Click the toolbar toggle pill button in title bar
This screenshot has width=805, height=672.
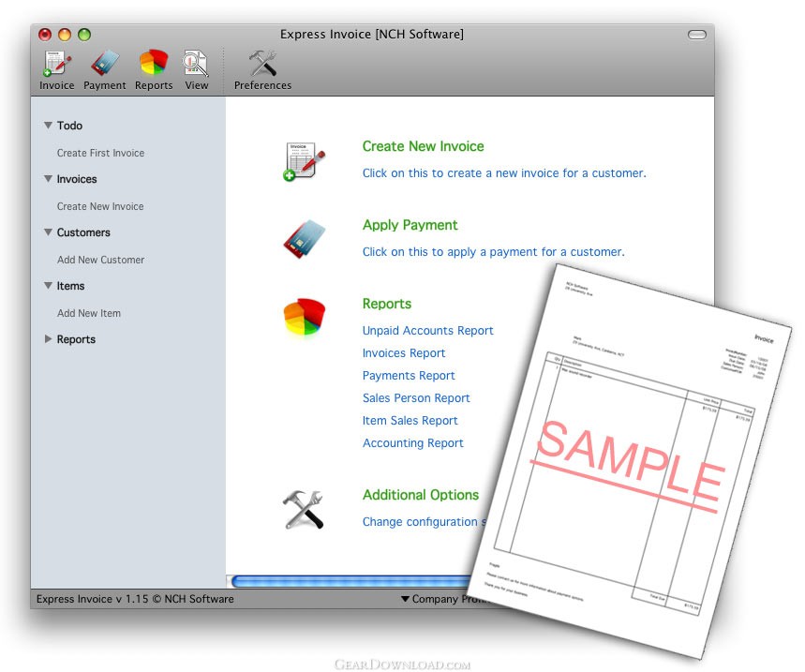(x=696, y=35)
